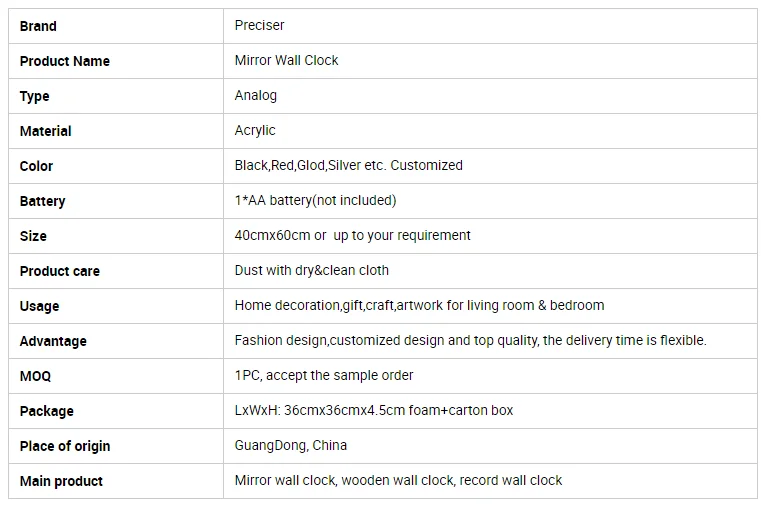Click the Dust with dry&clean cloth text

[x=312, y=271]
